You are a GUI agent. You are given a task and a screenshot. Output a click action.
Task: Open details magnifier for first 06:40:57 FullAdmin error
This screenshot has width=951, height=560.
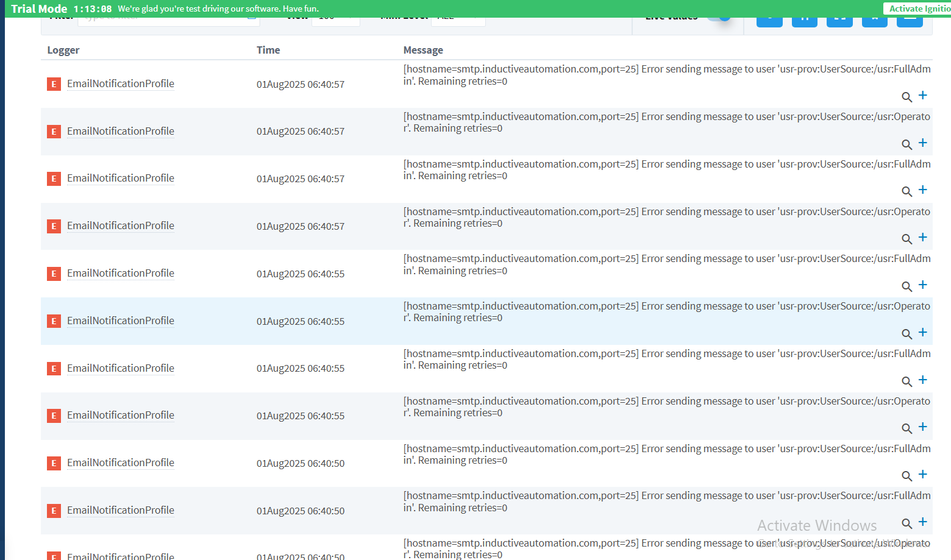click(907, 97)
